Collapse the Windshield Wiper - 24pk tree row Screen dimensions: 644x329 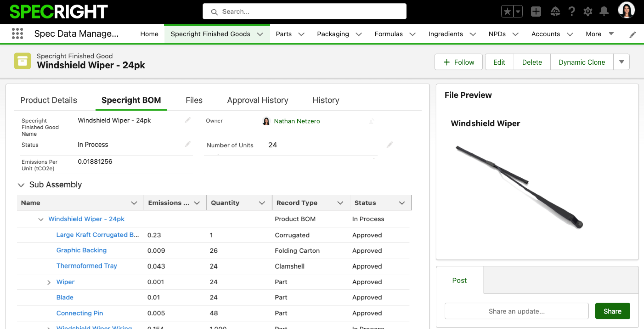41,219
